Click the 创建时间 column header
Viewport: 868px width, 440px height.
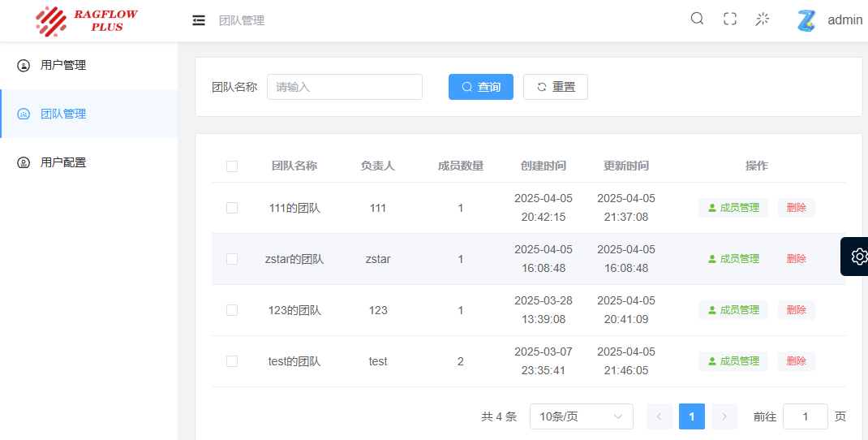pyautogui.click(x=544, y=166)
